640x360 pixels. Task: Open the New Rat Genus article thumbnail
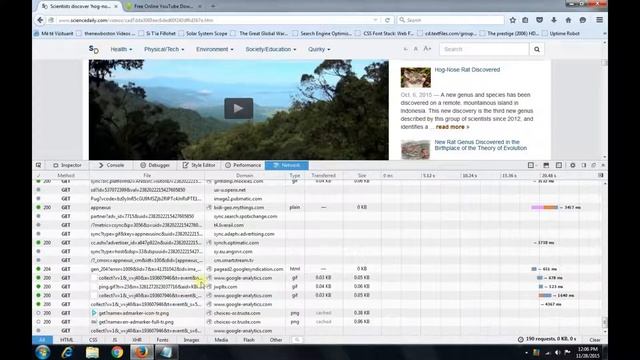tap(416, 149)
